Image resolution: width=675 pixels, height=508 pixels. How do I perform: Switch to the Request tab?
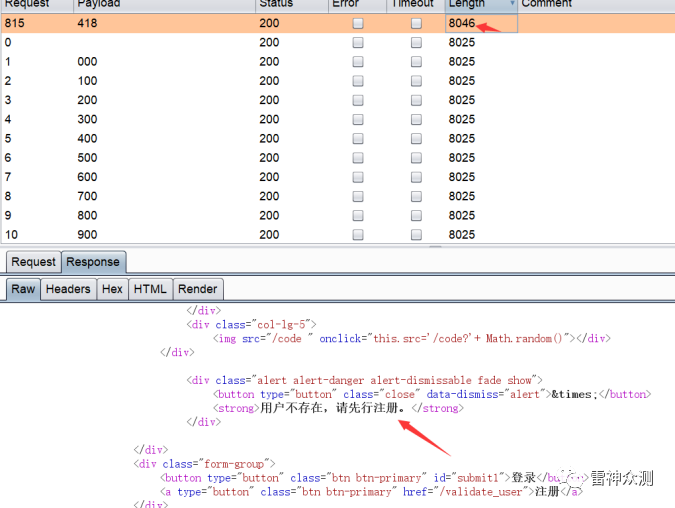coord(33,262)
